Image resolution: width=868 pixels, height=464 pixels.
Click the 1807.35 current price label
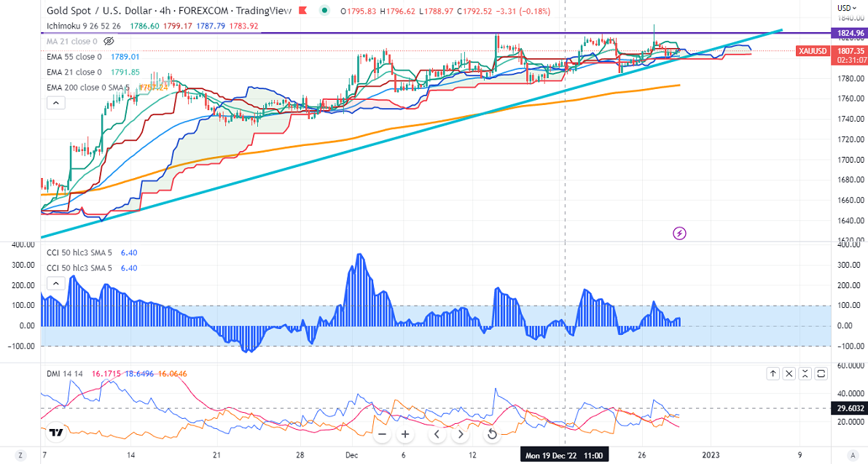click(849, 51)
